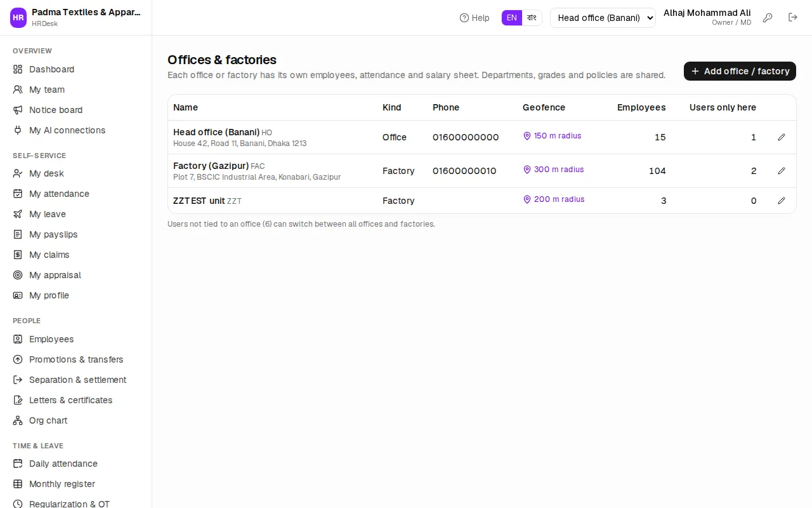Switch language to Bangla
This screenshot has width=812, height=508.
point(532,18)
